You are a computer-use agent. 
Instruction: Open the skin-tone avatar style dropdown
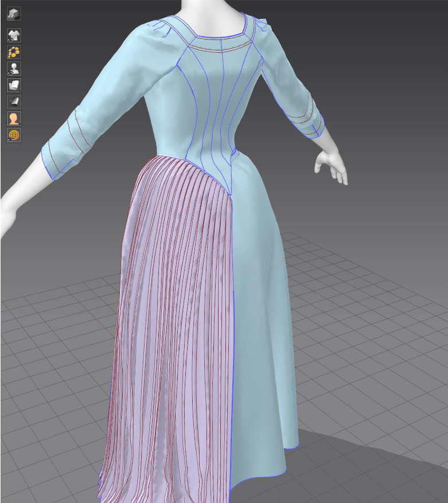point(14,119)
